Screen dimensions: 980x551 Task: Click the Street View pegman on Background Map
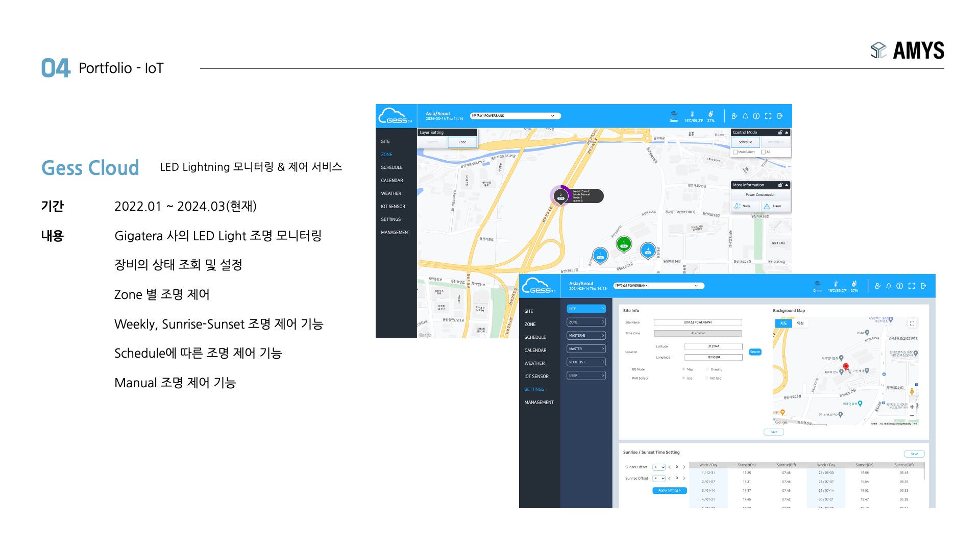point(912,392)
